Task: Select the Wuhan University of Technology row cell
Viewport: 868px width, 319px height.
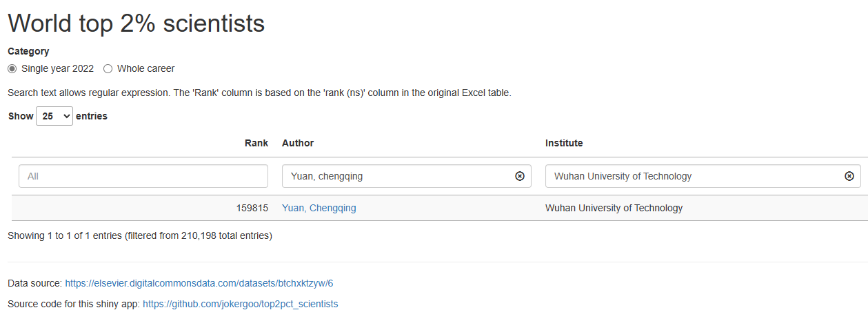Action: tap(614, 208)
